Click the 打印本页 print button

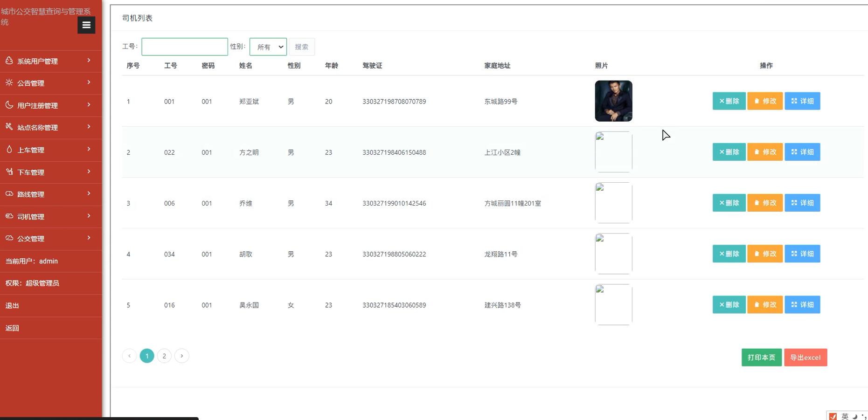tap(761, 358)
